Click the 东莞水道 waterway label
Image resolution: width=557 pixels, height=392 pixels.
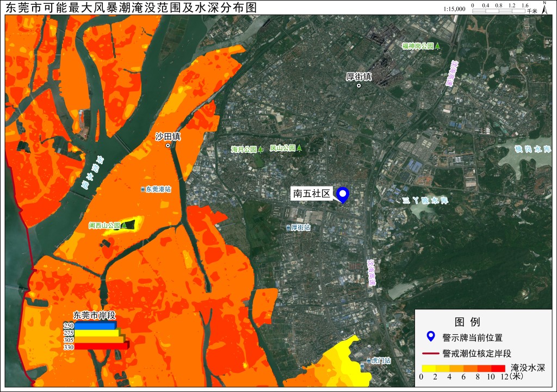[x=92, y=172]
